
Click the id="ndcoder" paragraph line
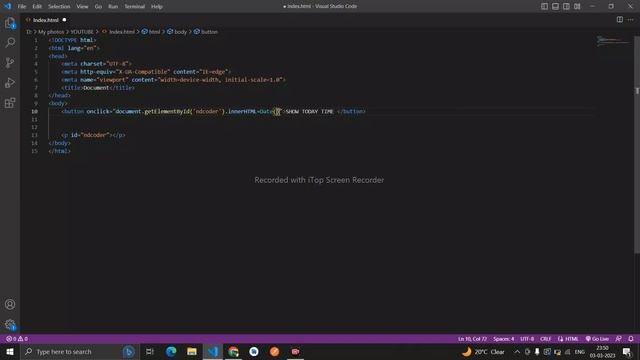point(93,135)
